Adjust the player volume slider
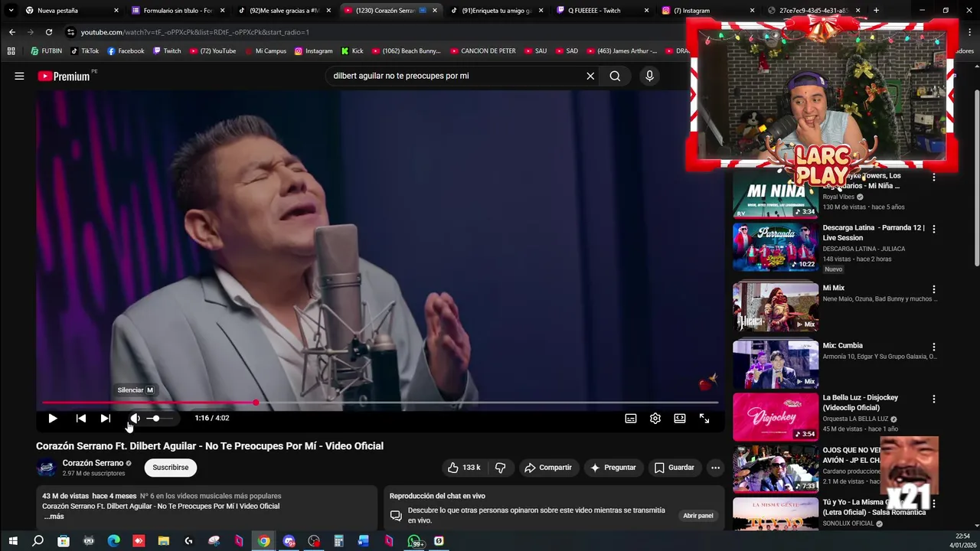980x551 pixels. click(159, 419)
